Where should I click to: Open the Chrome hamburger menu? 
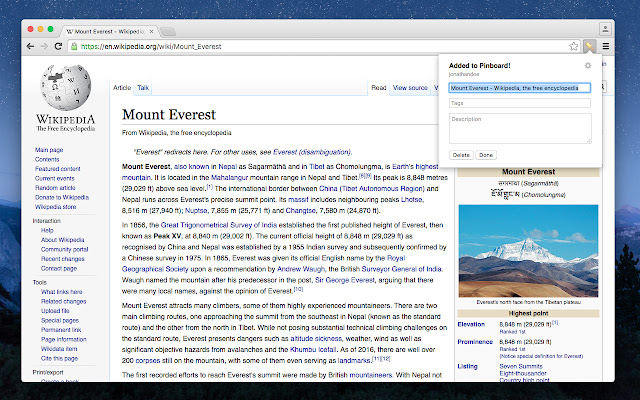tap(606, 46)
